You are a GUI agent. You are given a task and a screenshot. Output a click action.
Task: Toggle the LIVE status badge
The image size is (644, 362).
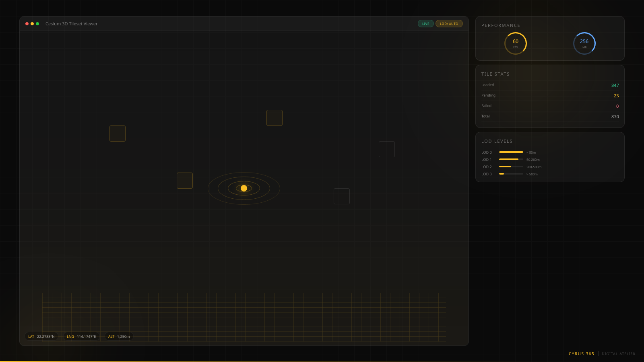[425, 24]
